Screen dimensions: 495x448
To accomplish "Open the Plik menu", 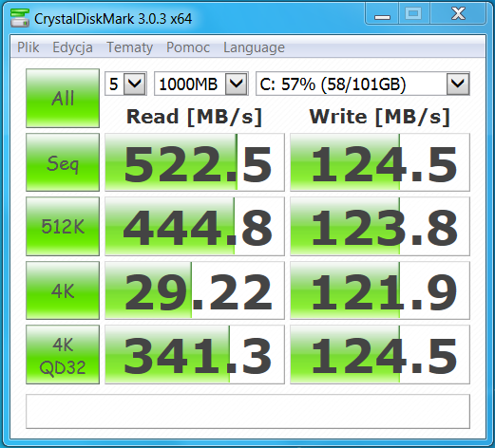I will pyautogui.click(x=29, y=47).
